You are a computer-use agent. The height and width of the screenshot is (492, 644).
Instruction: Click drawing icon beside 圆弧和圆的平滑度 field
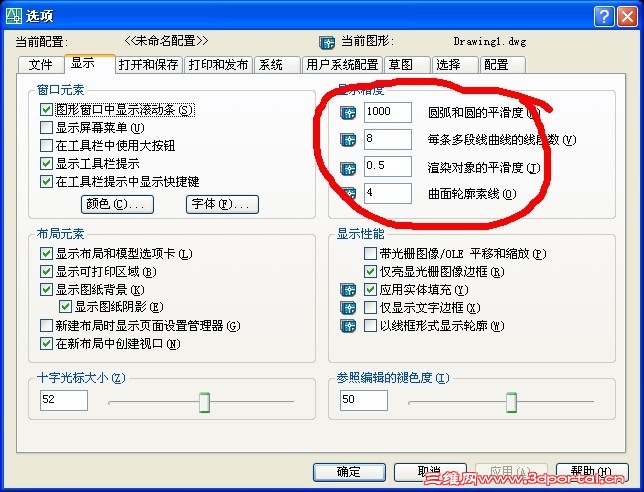coord(348,113)
